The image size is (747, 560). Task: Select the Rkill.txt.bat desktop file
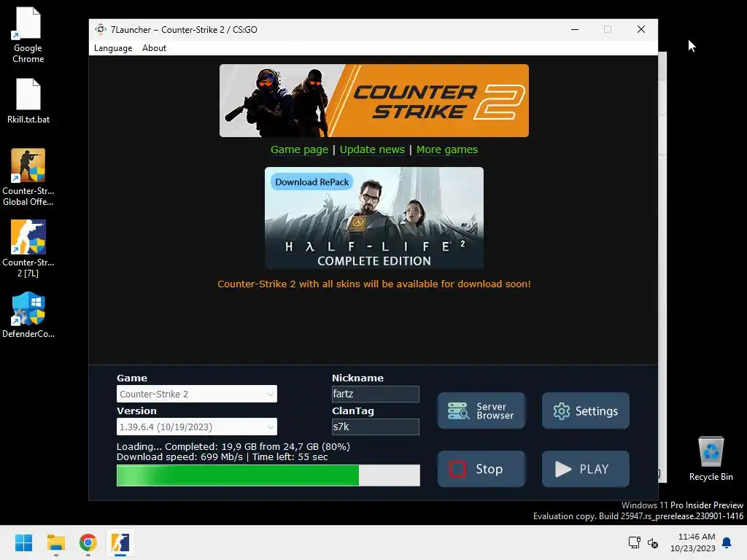pos(28,101)
